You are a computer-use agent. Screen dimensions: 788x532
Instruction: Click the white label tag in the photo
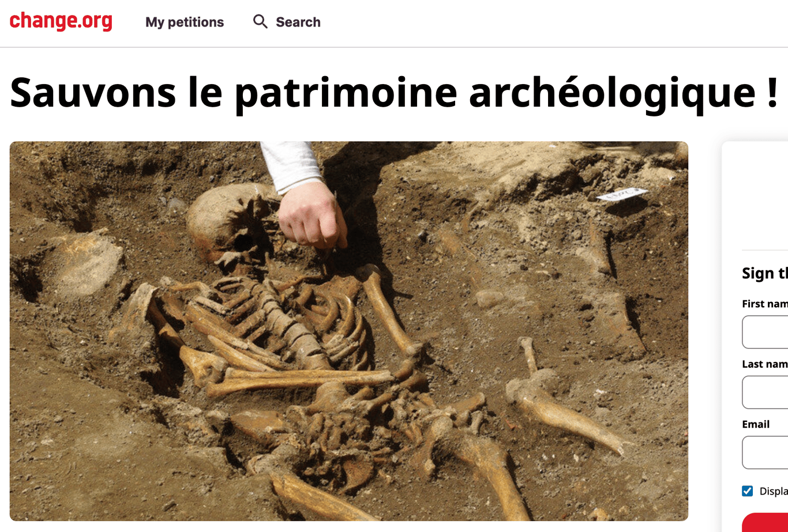point(621,194)
